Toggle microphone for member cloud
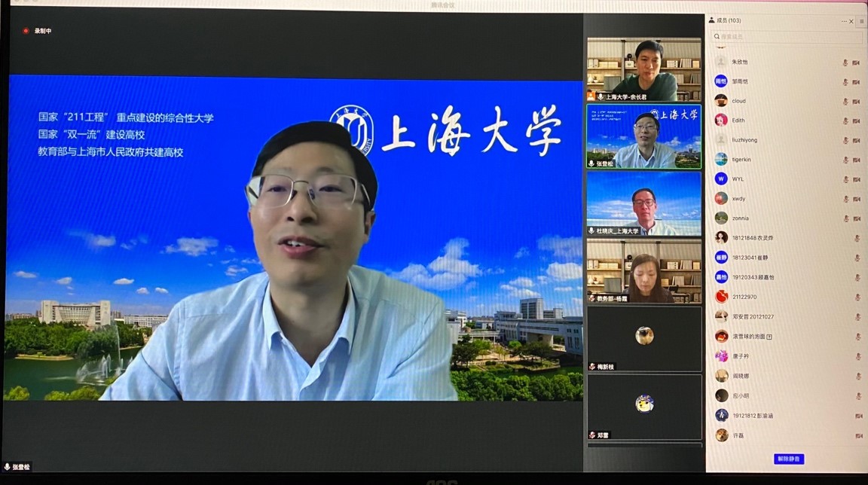The height and width of the screenshot is (485, 868). pyautogui.click(x=845, y=102)
